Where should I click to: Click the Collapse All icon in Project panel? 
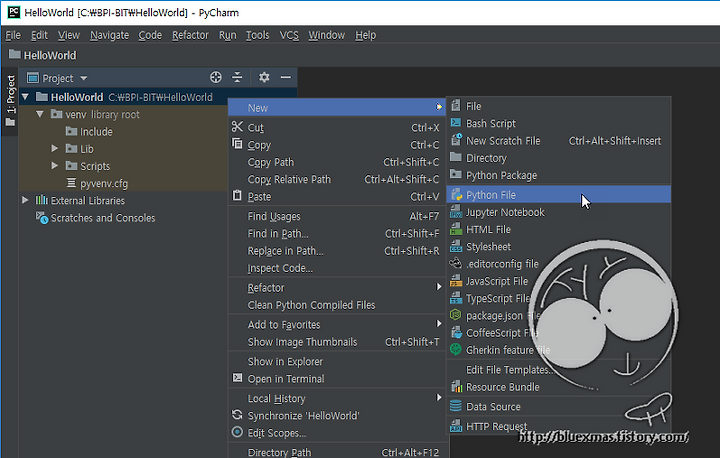[237, 77]
